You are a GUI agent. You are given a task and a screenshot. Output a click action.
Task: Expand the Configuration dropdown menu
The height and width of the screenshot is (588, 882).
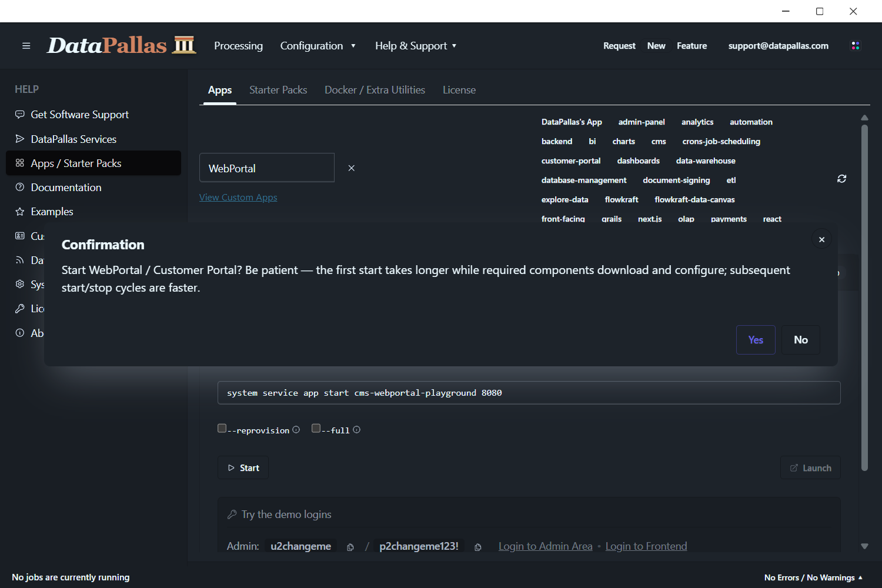click(x=318, y=46)
